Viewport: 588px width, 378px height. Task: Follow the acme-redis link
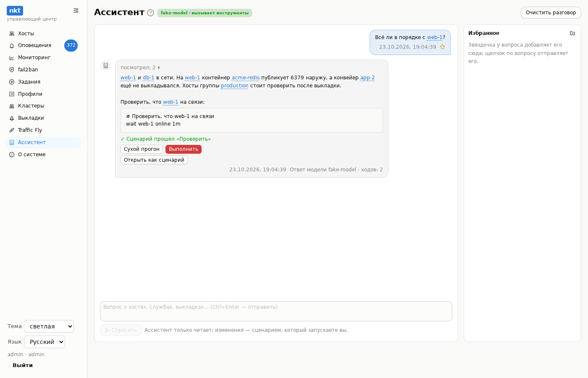(x=246, y=78)
